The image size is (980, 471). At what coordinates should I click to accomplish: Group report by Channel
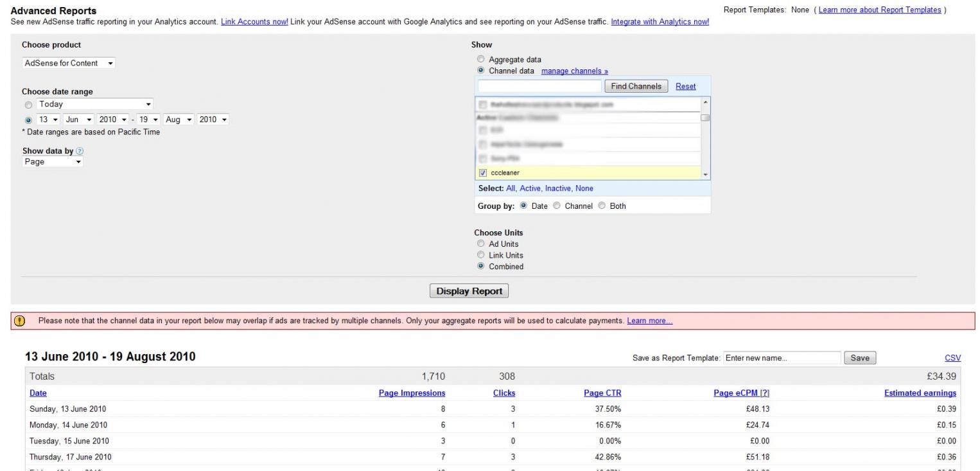click(x=557, y=206)
